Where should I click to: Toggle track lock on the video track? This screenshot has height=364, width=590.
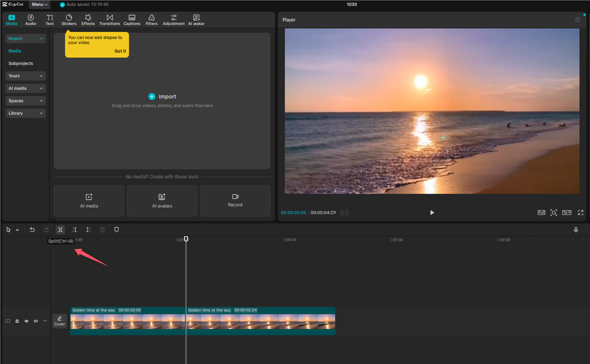click(17, 321)
